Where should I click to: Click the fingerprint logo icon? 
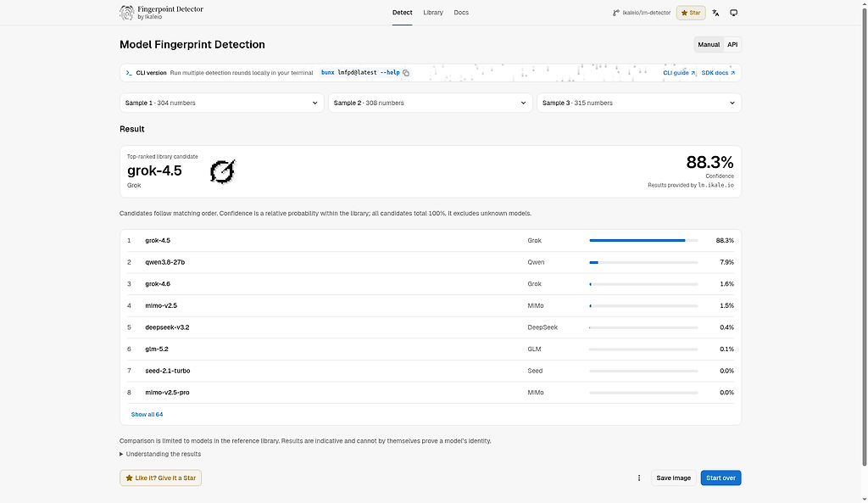pyautogui.click(x=127, y=12)
